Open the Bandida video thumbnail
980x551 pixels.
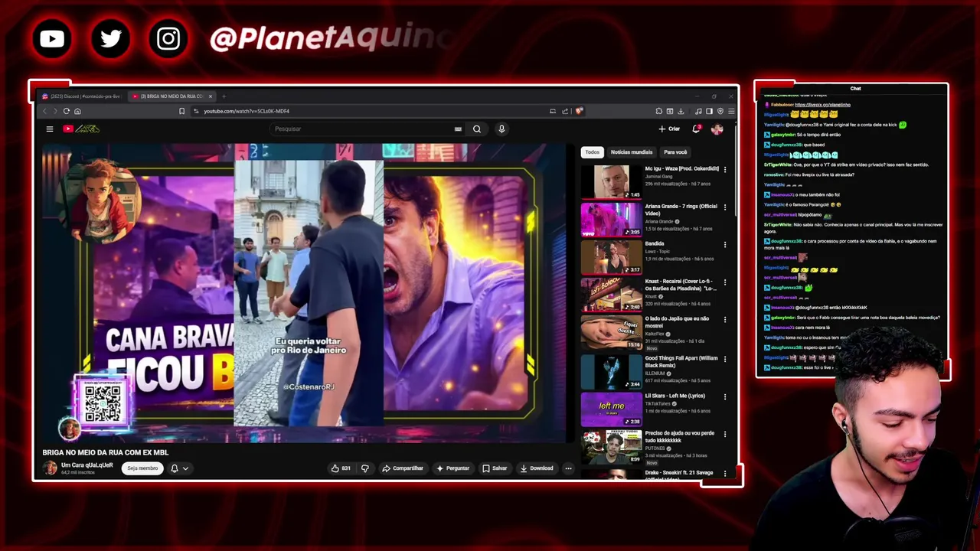[x=611, y=257]
